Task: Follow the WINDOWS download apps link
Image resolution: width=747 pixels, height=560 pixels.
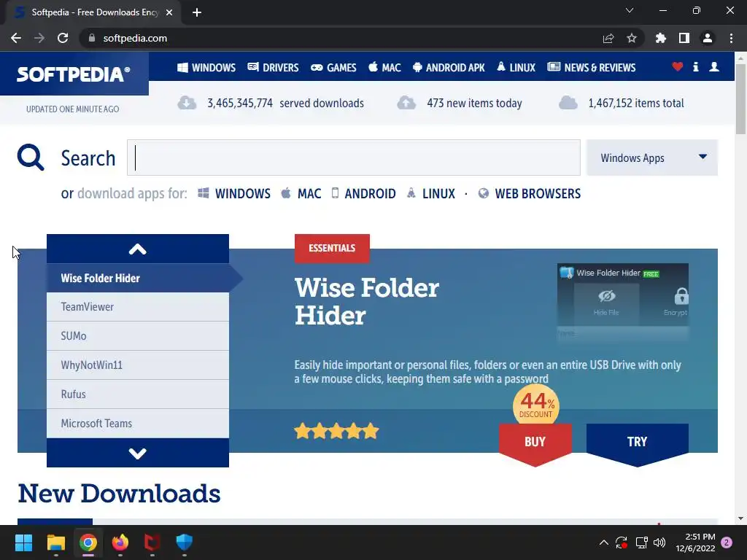Action: 234,194
